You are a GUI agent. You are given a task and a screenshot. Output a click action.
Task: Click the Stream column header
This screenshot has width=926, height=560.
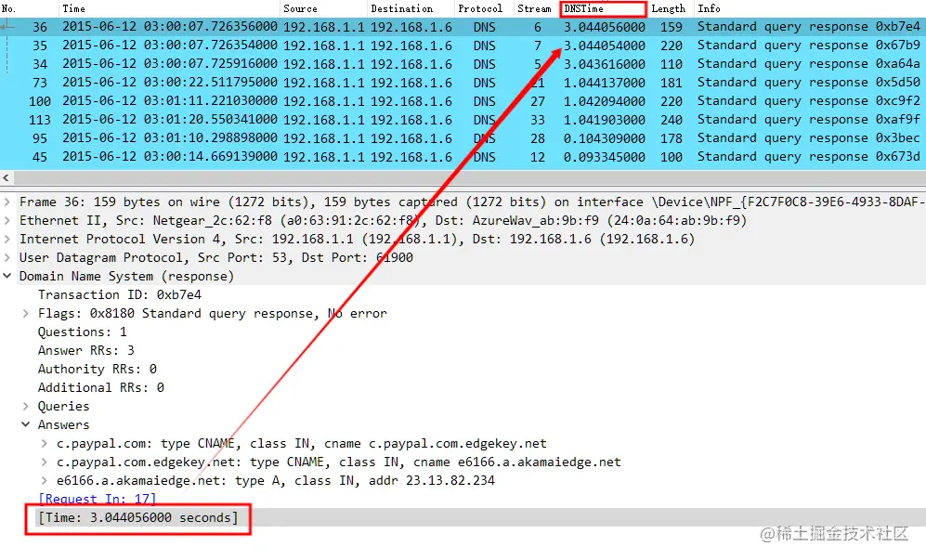[534, 9]
